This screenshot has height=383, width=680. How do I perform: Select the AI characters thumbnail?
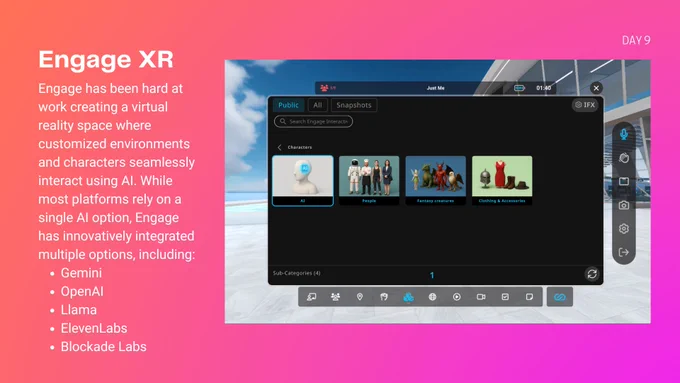click(x=303, y=180)
